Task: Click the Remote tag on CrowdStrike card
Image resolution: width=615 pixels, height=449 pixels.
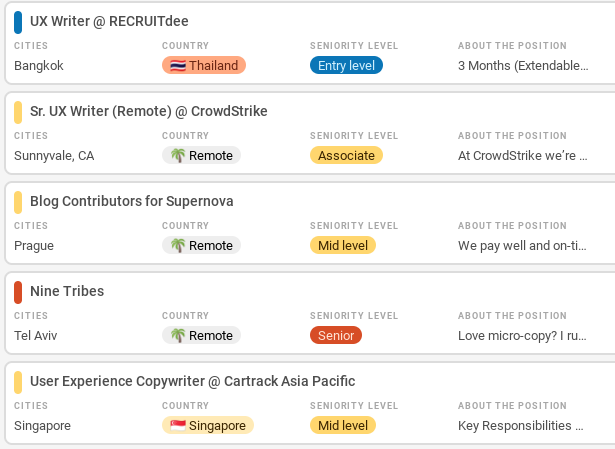Action: click(201, 156)
